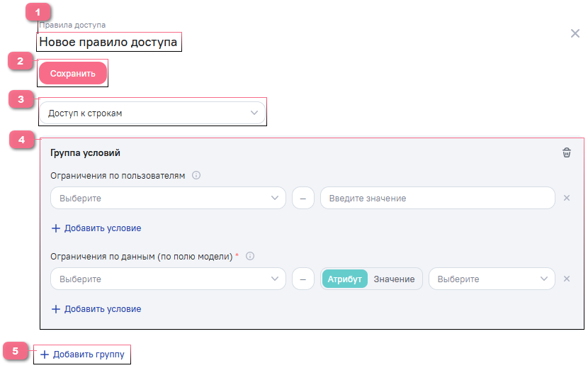The width and height of the screenshot is (588, 368).
Task: Click info icon beside data restrictions label
Action: (x=249, y=257)
